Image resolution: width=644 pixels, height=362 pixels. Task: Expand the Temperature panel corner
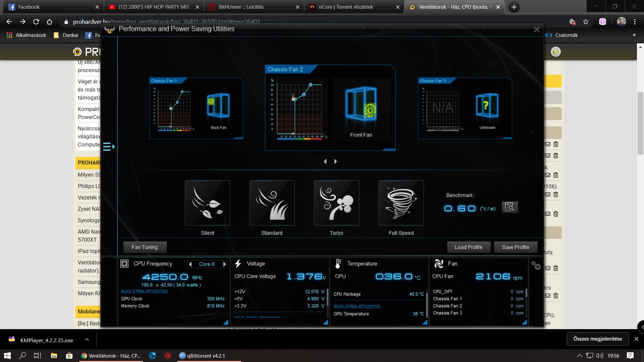point(425,322)
